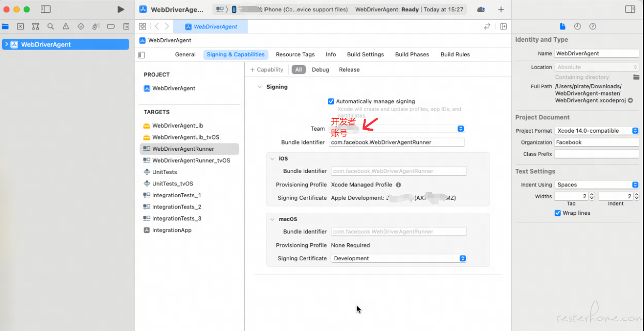Switch to the General tab
Screen dimensions: 644x331
[185, 55]
